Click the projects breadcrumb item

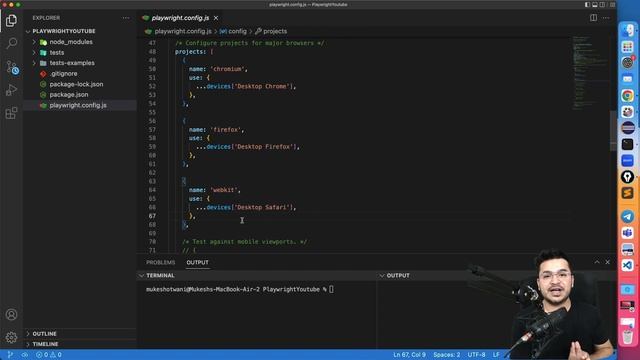point(275,31)
